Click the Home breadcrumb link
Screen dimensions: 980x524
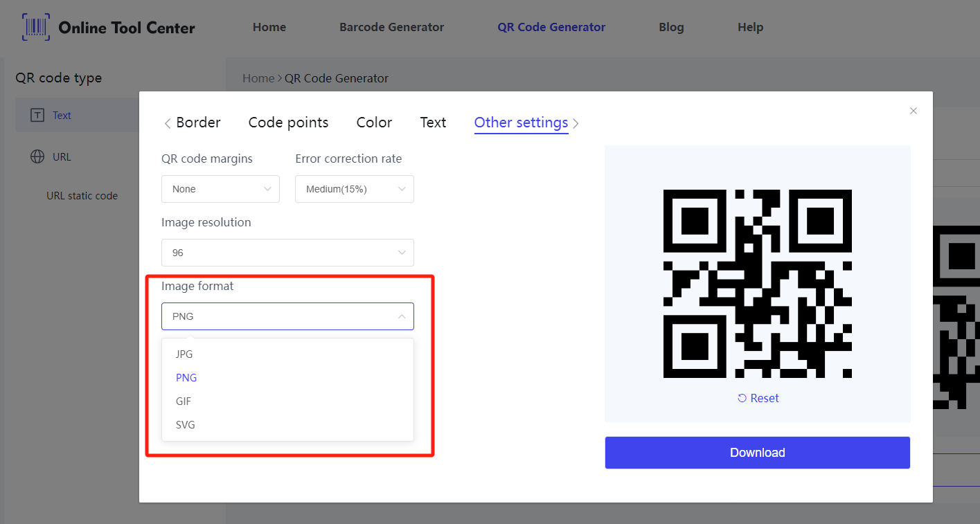click(258, 78)
